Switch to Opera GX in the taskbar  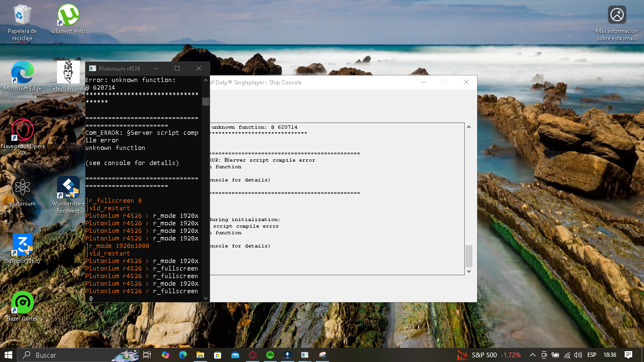click(253, 355)
